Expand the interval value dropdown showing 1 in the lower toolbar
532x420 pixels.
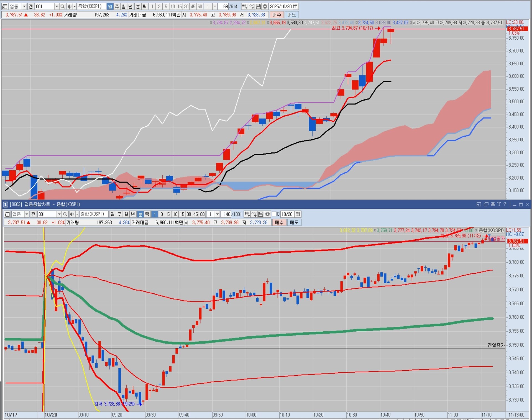[x=217, y=214]
